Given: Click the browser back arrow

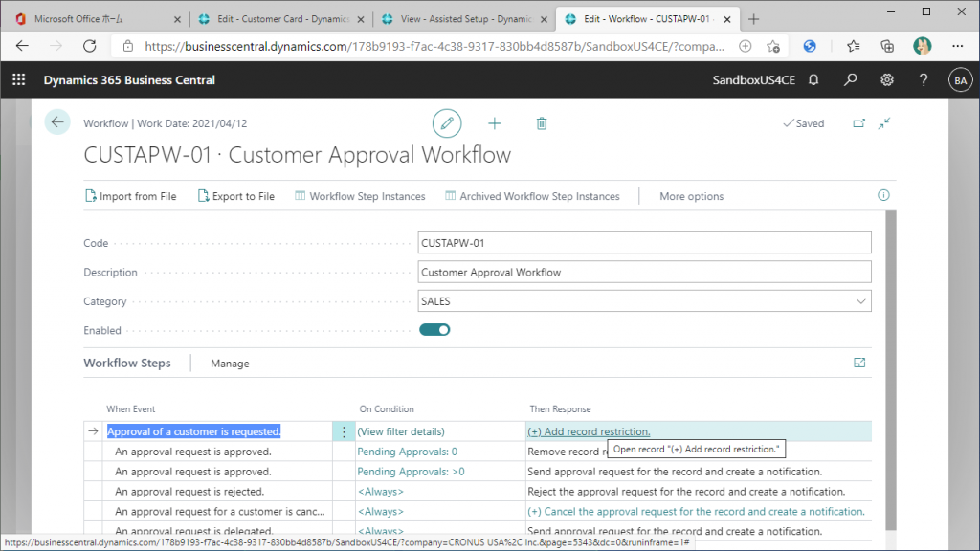Looking at the screenshot, I should tap(23, 46).
